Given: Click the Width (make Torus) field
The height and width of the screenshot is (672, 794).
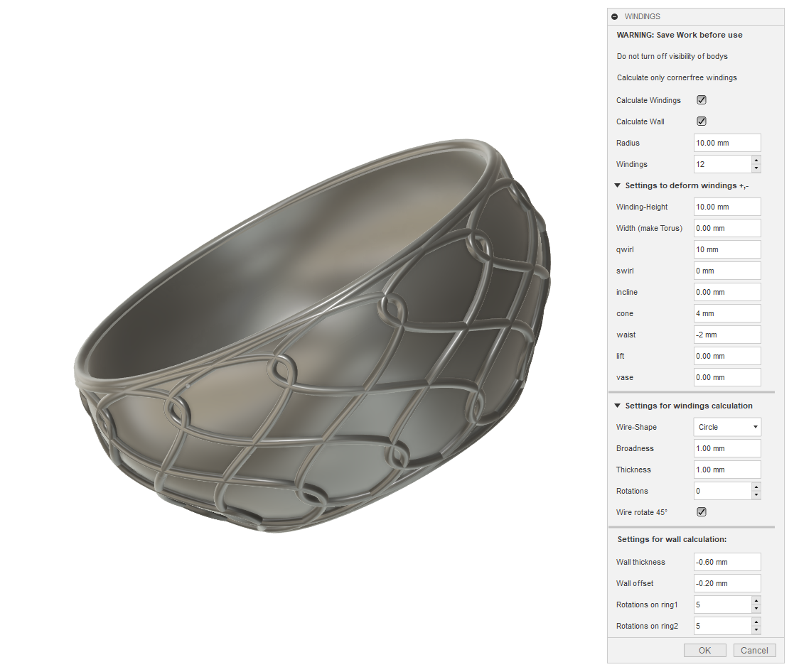Looking at the screenshot, I should point(727,228).
